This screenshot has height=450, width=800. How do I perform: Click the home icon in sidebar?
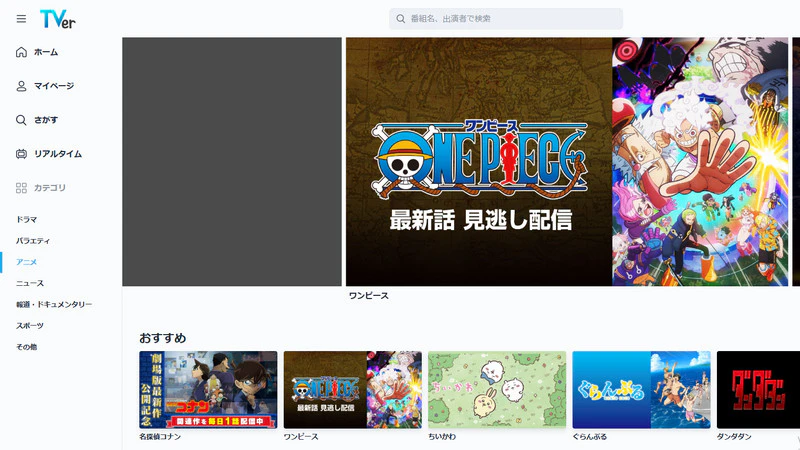(x=21, y=52)
